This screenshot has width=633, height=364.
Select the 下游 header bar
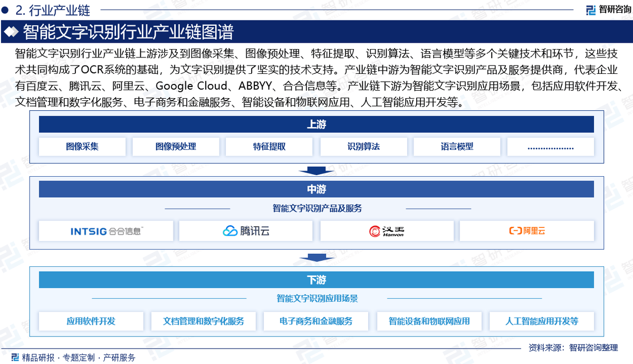(x=316, y=280)
